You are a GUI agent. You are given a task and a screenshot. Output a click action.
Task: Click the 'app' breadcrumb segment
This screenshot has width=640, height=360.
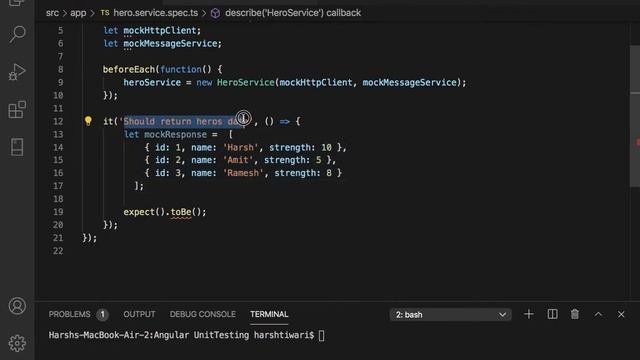coord(78,13)
